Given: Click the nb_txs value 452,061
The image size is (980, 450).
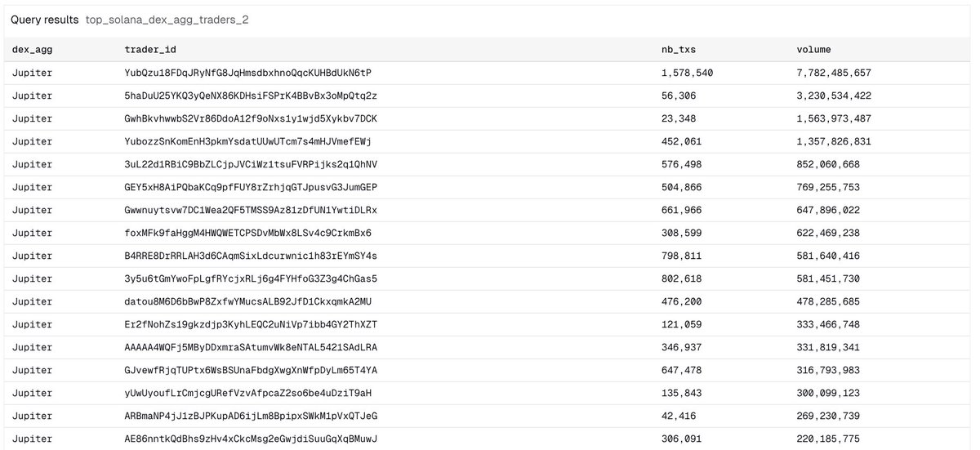Looking at the screenshot, I should (682, 141).
